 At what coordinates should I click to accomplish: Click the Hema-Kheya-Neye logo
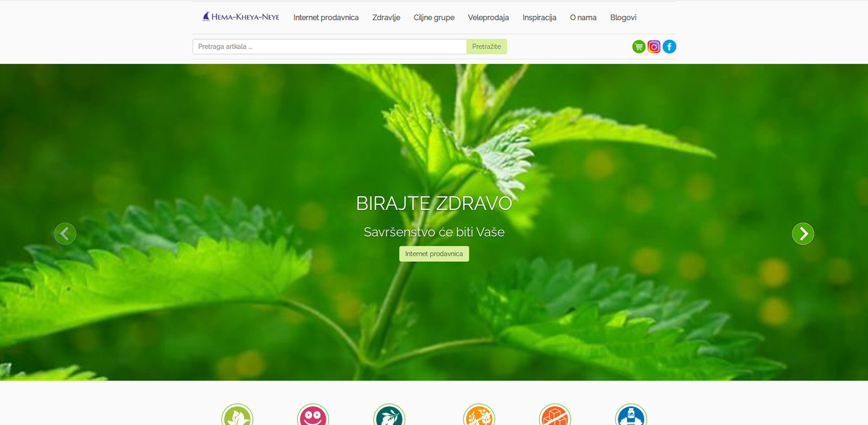(x=241, y=17)
